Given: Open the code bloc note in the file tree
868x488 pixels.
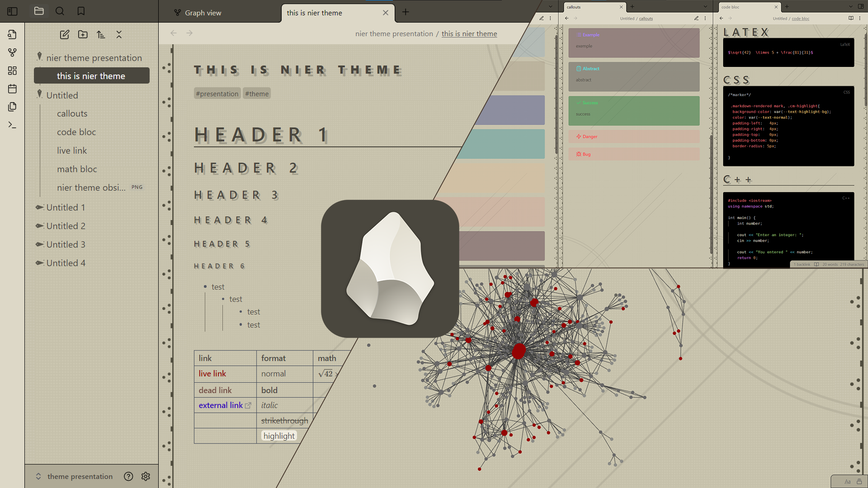Looking at the screenshot, I should [76, 132].
